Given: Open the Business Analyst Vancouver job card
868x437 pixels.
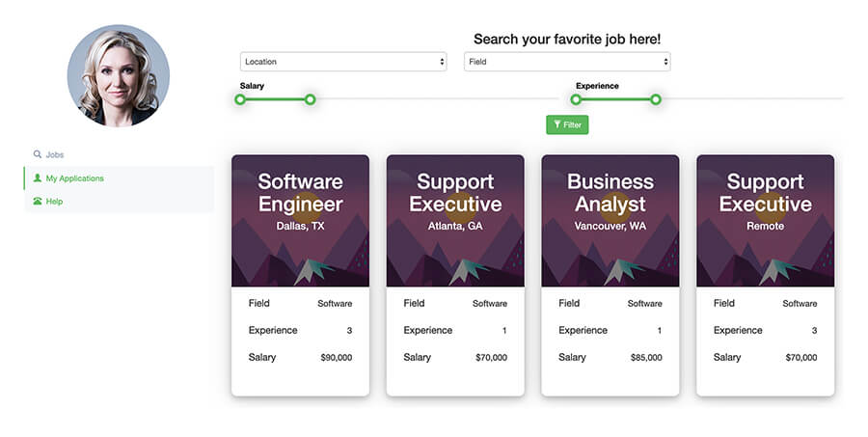Looking at the screenshot, I should point(610,275).
